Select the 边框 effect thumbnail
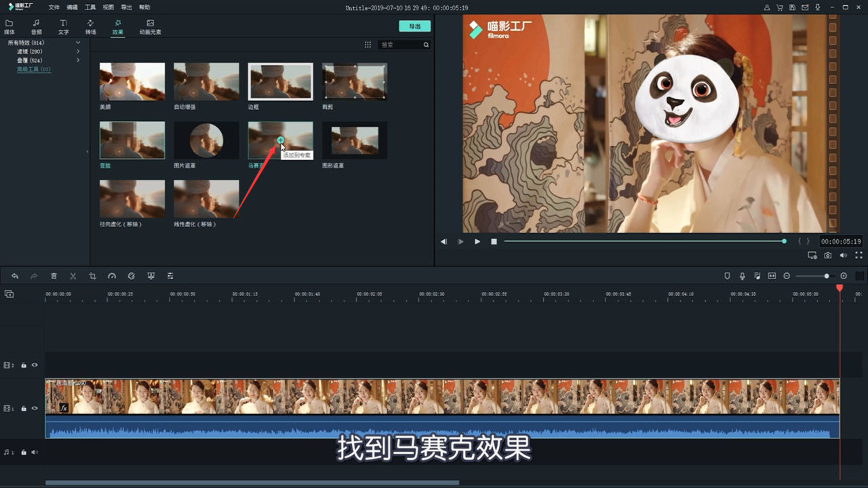Screen dimensions: 868x488 pyautogui.click(x=280, y=81)
